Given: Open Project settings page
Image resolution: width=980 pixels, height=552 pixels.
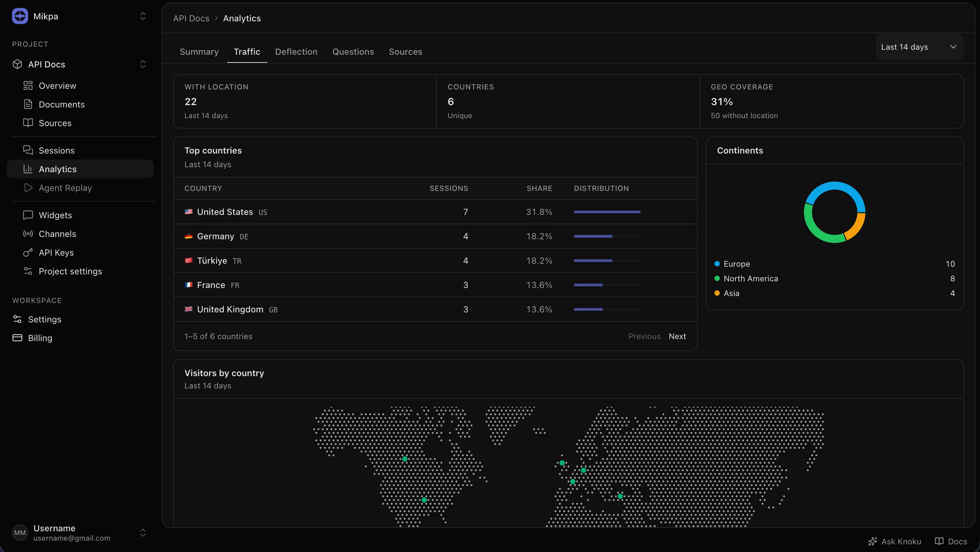Looking at the screenshot, I should tap(80, 271).
